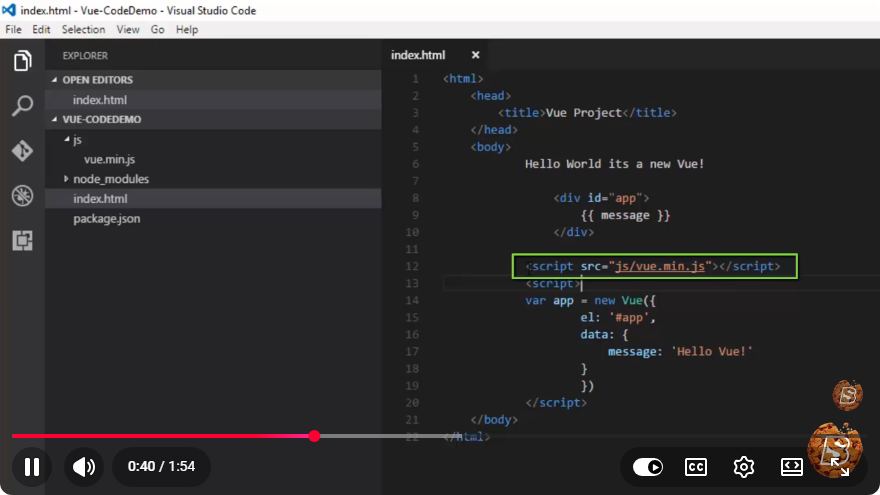Screen dimensions: 880x495
Task: Open package.json in the explorer
Action: point(107,218)
